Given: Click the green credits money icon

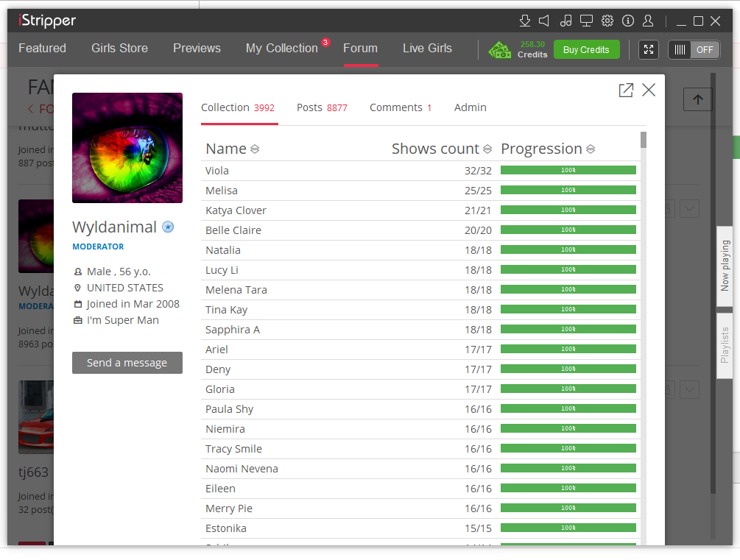Looking at the screenshot, I should (x=500, y=49).
